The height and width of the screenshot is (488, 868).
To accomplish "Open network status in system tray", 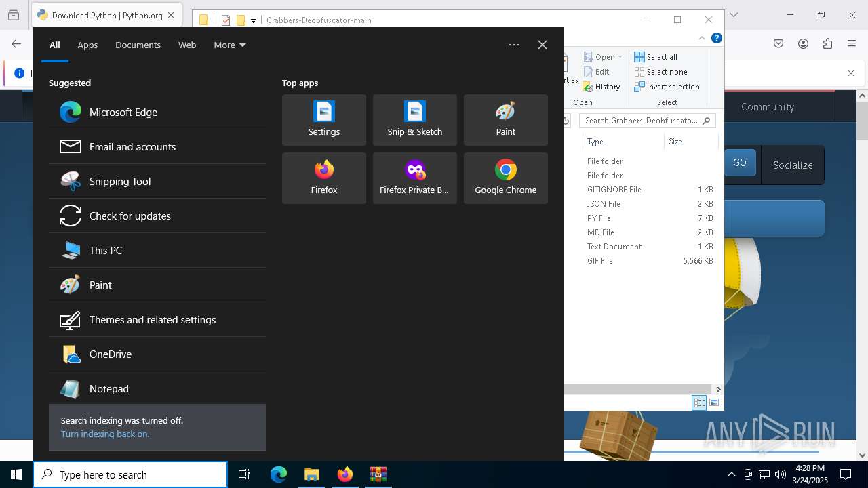I will 764,474.
